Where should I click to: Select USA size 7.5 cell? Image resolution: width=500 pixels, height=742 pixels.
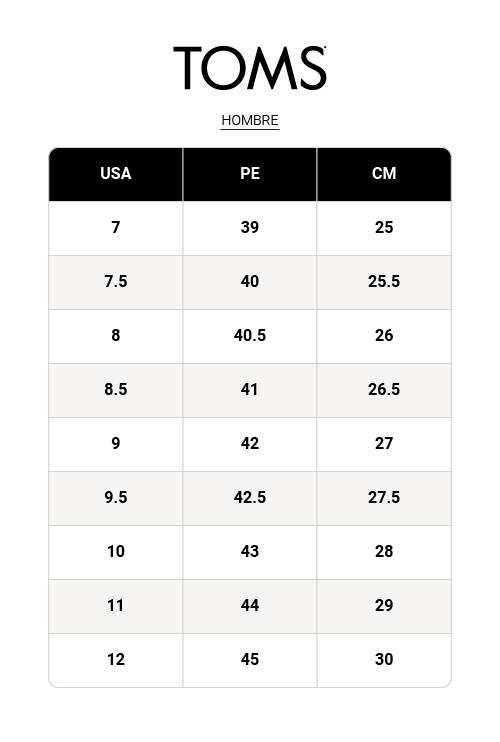pyautogui.click(x=116, y=282)
